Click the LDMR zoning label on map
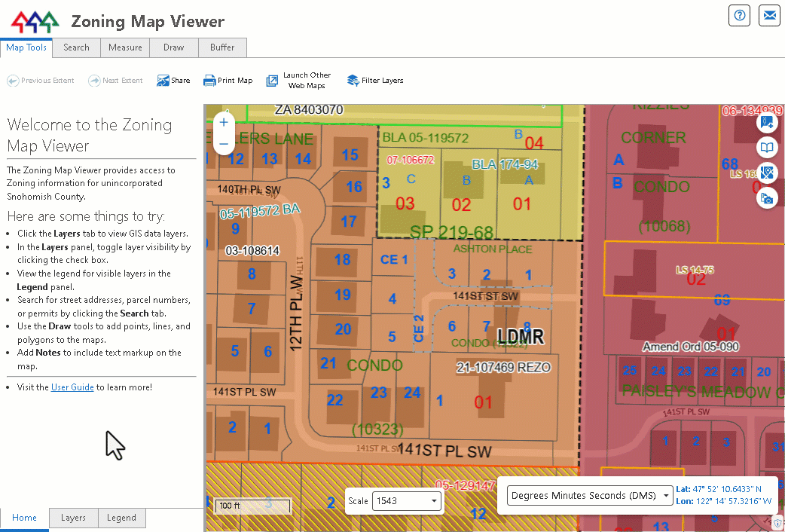The height and width of the screenshot is (532, 785). click(x=520, y=337)
